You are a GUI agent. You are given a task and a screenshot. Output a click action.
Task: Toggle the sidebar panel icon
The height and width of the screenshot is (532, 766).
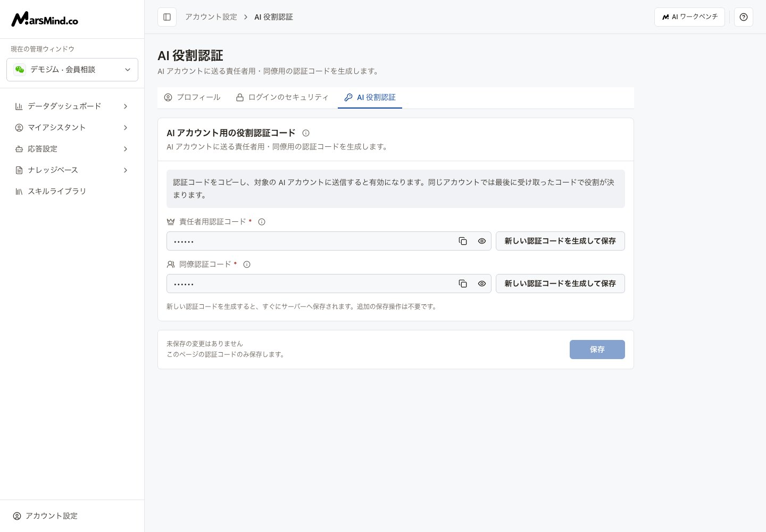167,17
